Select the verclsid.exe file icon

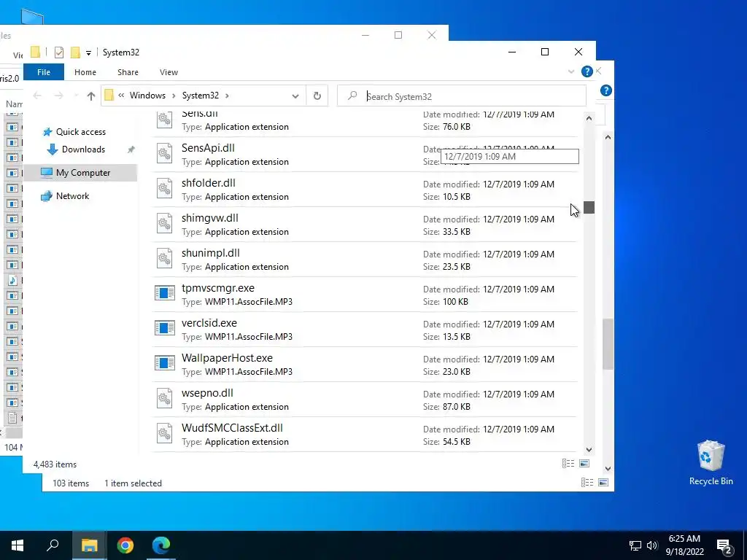click(165, 328)
